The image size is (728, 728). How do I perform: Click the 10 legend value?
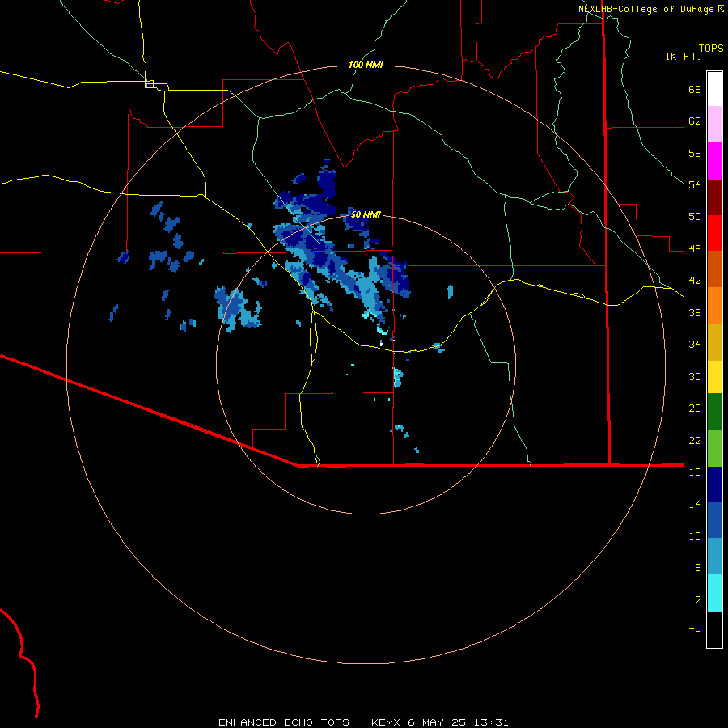coord(695,535)
